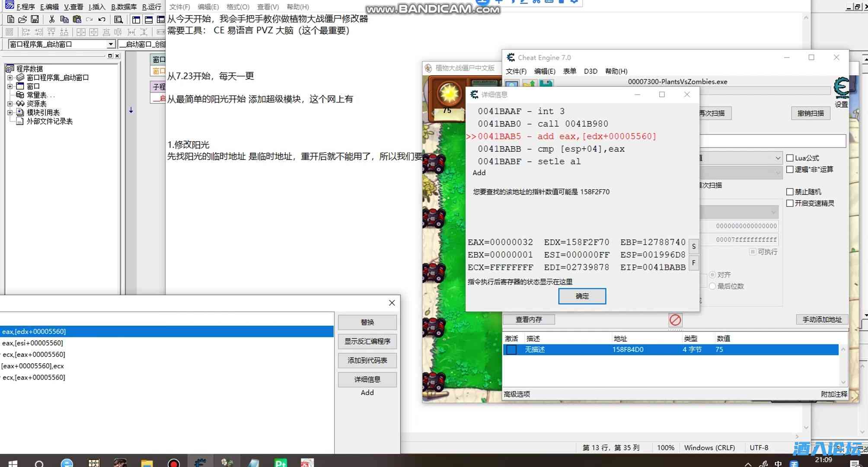Screen dimensions: 868x467
Task: Select the Paste icon in 易语言 toolbar
Action: 77,19
